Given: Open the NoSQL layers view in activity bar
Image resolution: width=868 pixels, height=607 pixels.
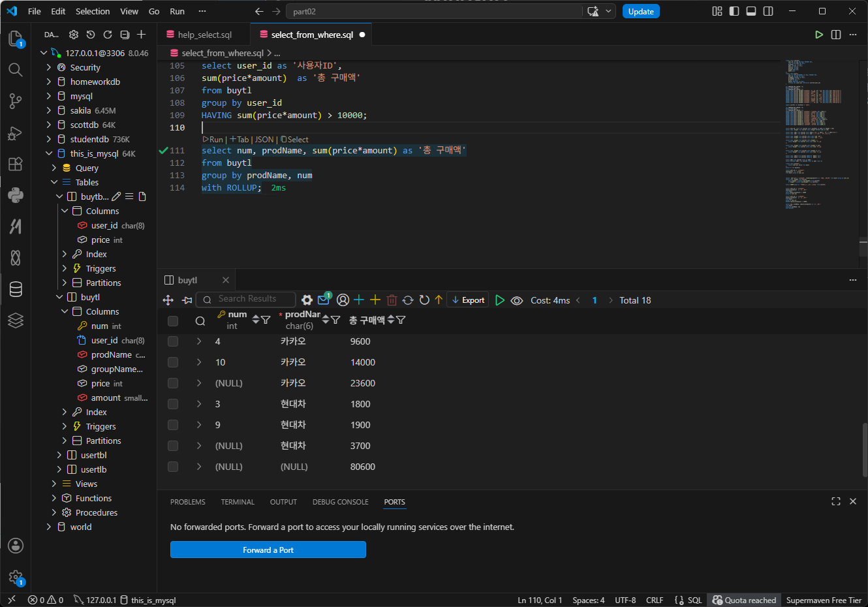Looking at the screenshot, I should (16, 320).
